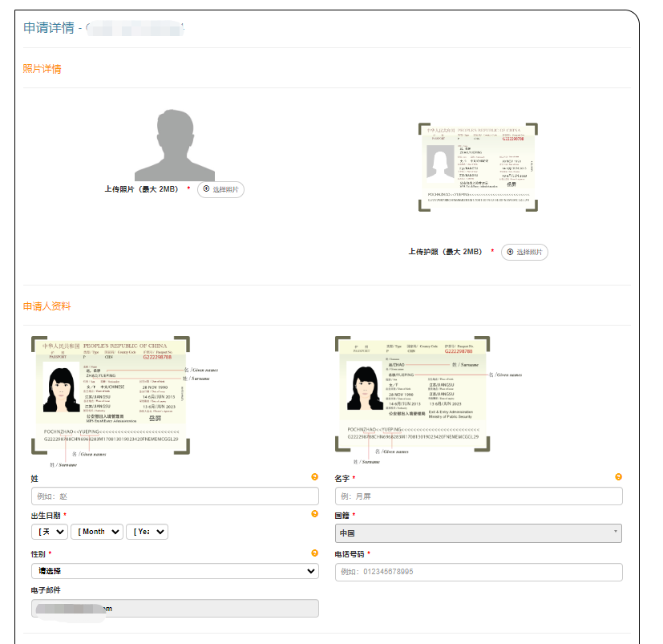Open the Month dropdown
The width and height of the screenshot is (663, 644).
coord(96,531)
